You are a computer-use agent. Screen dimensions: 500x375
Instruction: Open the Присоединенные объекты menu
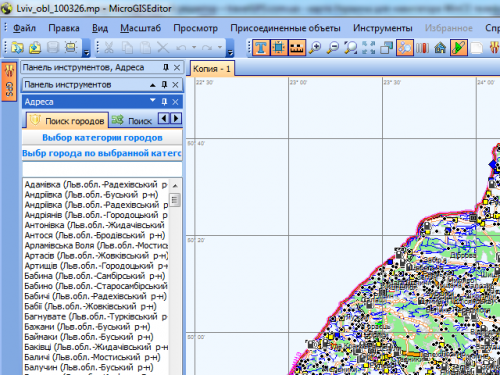point(285,28)
